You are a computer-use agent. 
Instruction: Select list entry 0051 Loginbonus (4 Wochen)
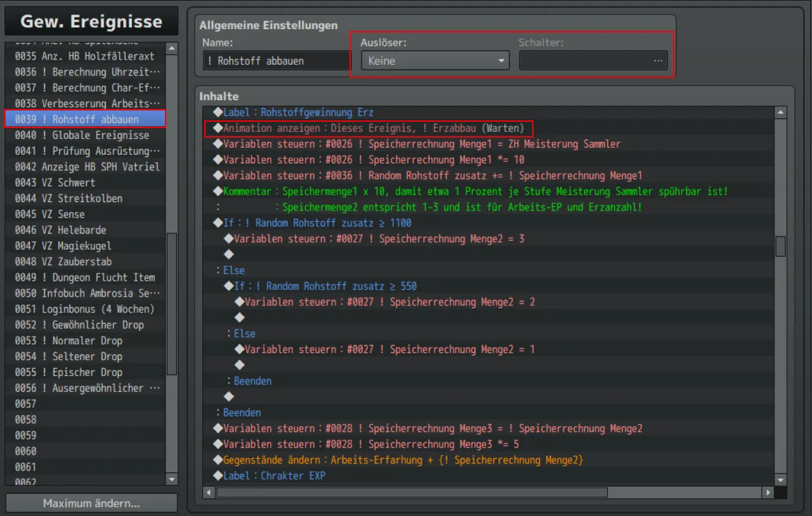(85, 309)
